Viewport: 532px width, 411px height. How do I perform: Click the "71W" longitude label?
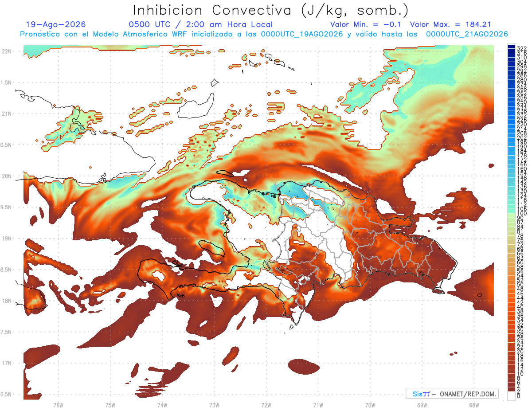[318, 405]
